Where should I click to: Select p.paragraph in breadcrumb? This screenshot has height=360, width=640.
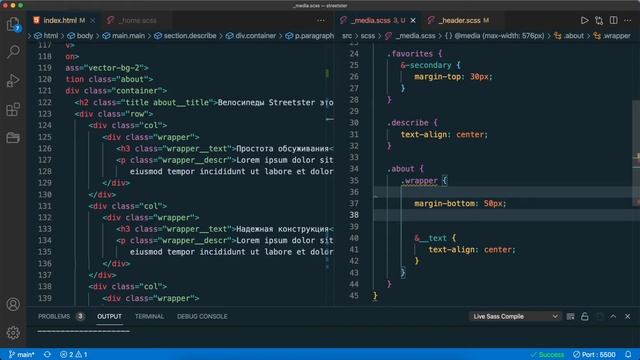tap(309, 36)
